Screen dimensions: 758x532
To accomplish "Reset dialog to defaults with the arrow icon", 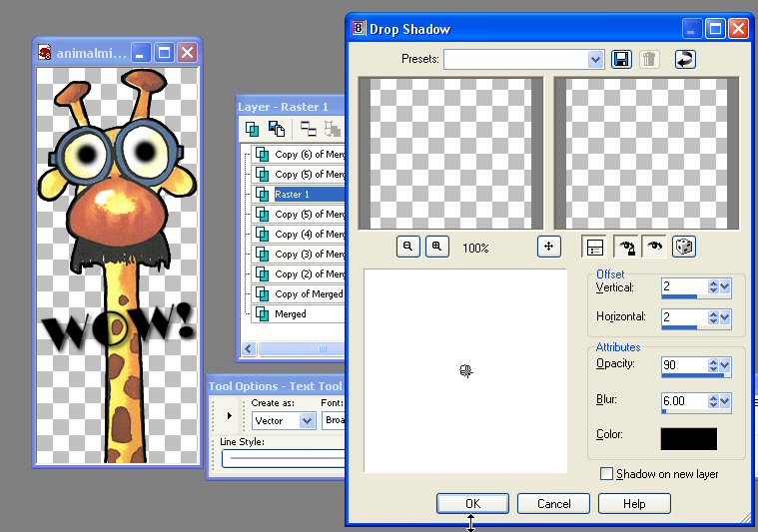I will coord(685,60).
